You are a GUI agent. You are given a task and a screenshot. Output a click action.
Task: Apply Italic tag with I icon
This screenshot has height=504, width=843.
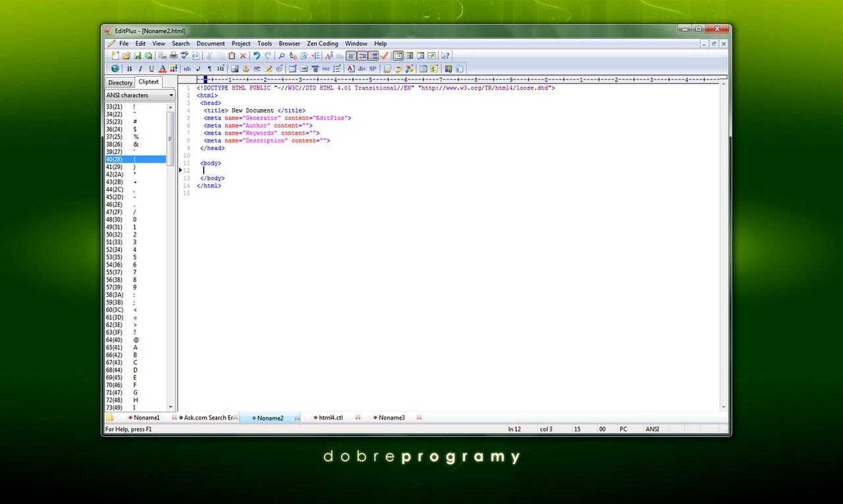pyautogui.click(x=140, y=68)
